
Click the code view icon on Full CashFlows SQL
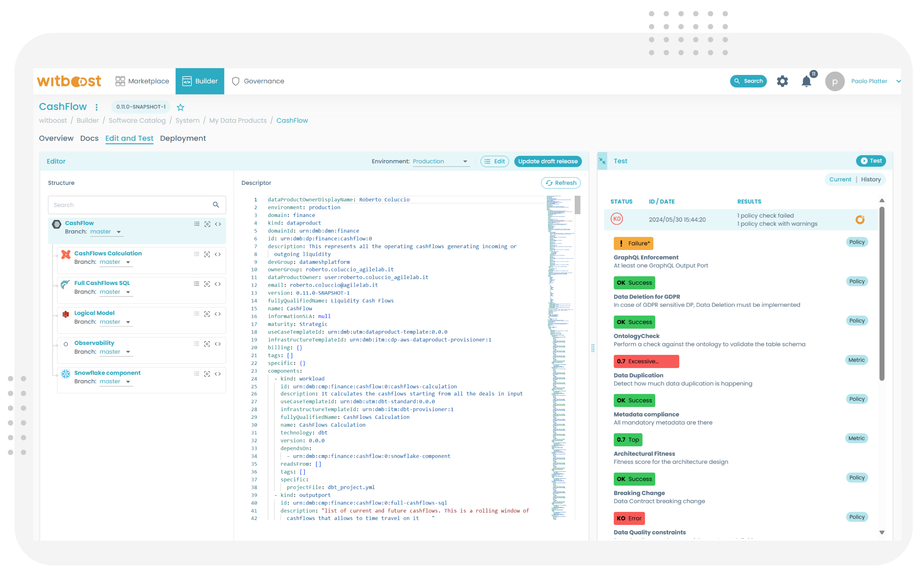(217, 283)
